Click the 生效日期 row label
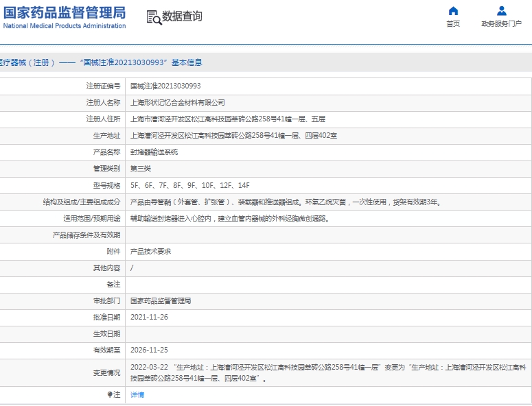 (x=107, y=334)
